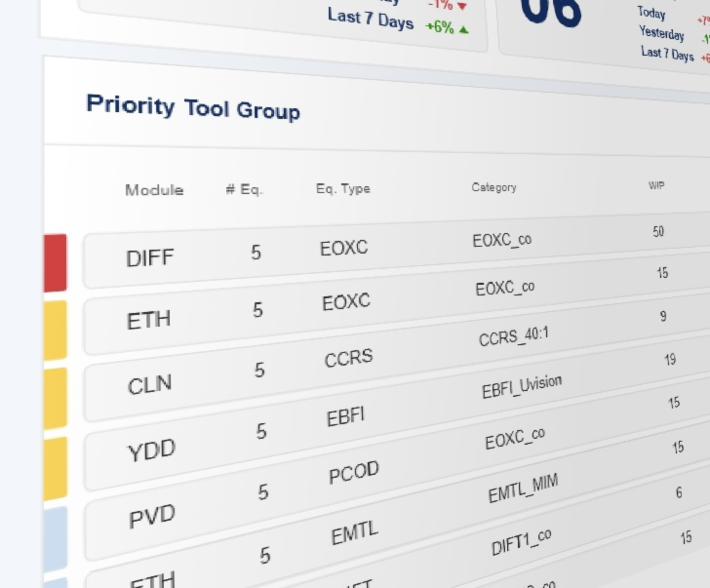Click EOXC_co category in DIFF row
Screen dimensions: 710x588
click(x=502, y=240)
